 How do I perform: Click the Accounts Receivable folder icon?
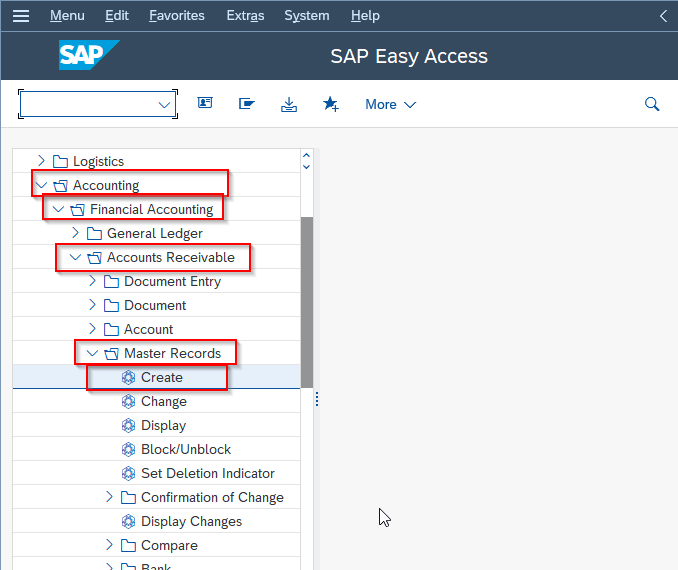pos(94,258)
